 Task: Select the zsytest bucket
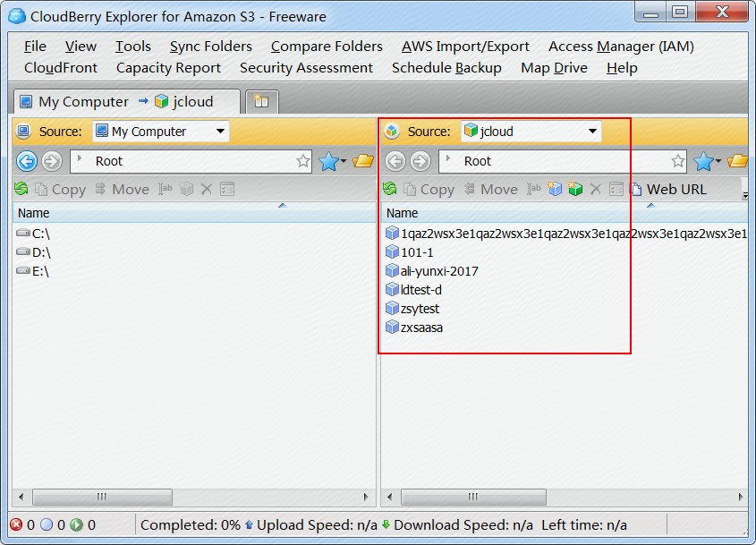click(x=412, y=309)
